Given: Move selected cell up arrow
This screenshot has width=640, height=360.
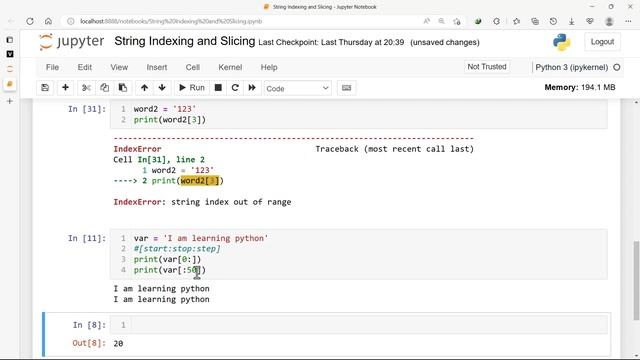Looking at the screenshot, I should [x=144, y=88].
